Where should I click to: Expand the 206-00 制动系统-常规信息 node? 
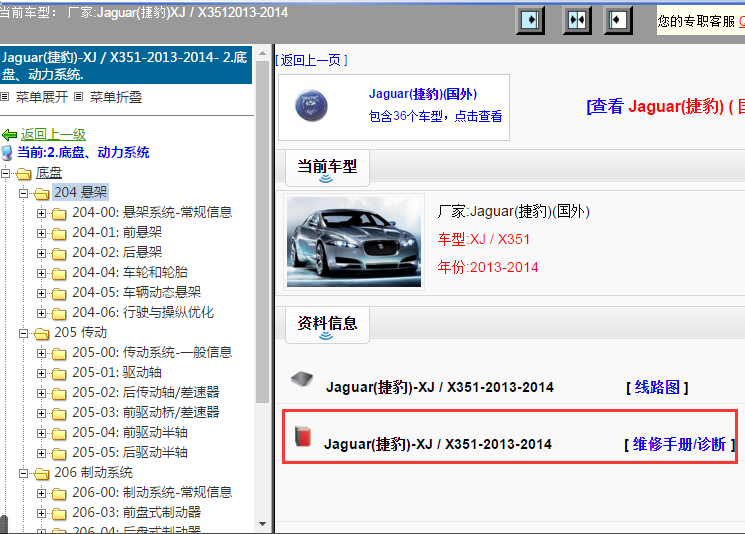click(x=42, y=493)
